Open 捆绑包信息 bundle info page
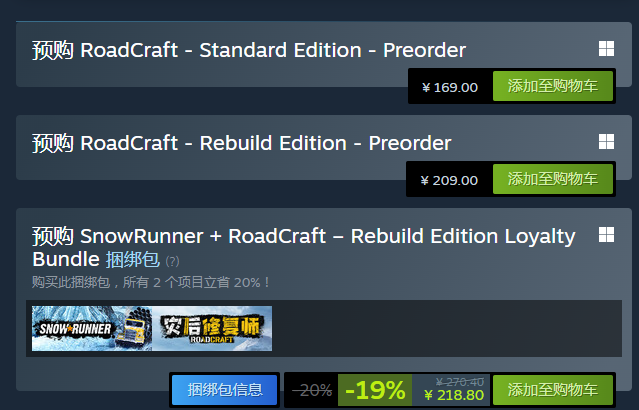Screen dimensions: 639x410 point(225,390)
